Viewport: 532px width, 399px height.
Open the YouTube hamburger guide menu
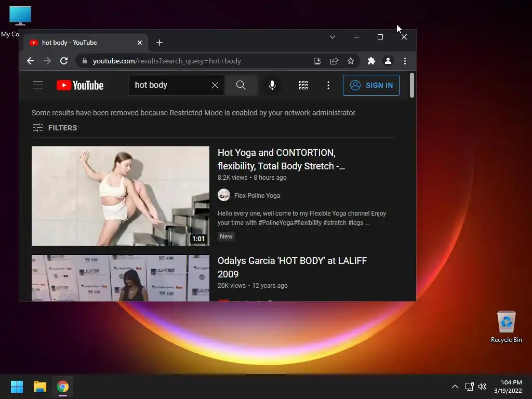coord(38,85)
